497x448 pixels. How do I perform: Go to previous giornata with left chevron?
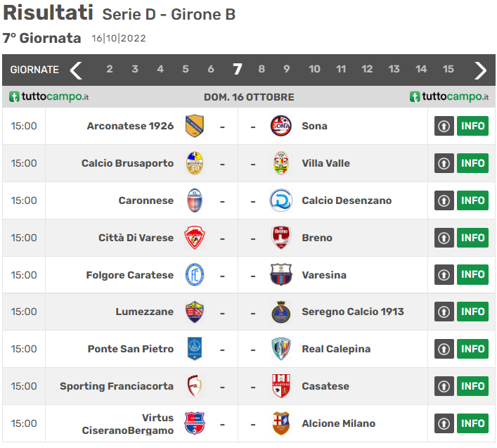77,70
